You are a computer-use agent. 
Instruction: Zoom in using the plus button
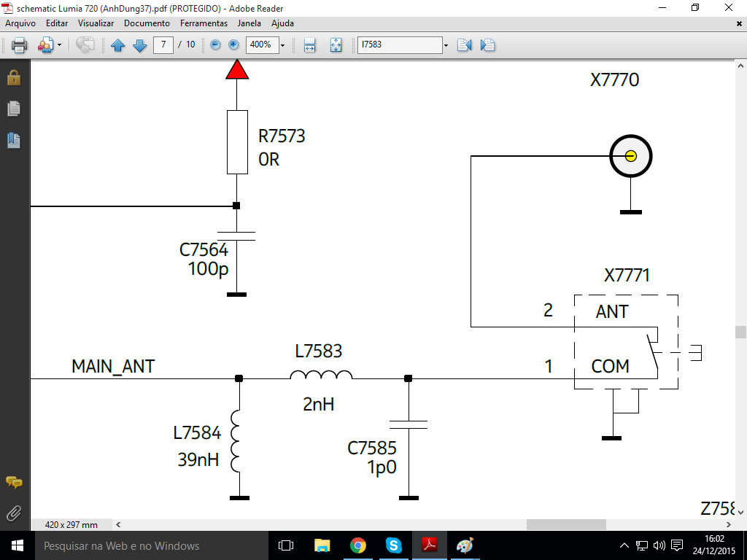[233, 44]
